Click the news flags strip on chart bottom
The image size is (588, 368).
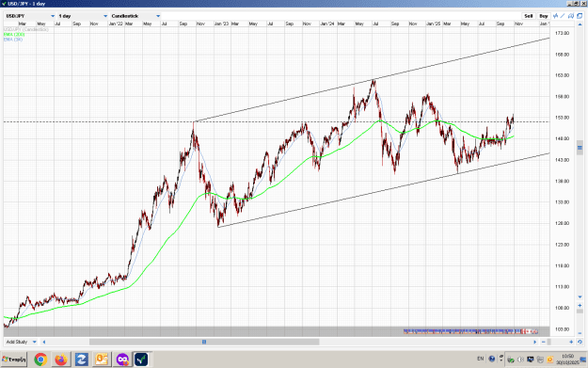[x=470, y=331]
